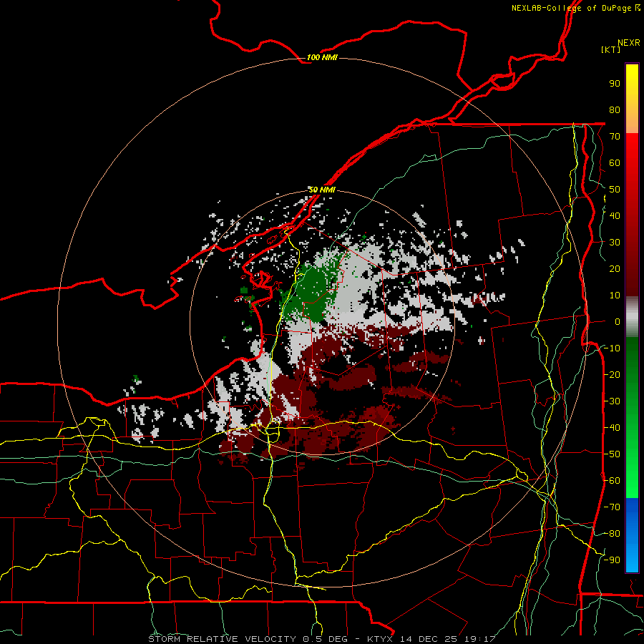Screen dimensions: 644x644
Task: Select the 0 scale label
Action: [618, 321]
